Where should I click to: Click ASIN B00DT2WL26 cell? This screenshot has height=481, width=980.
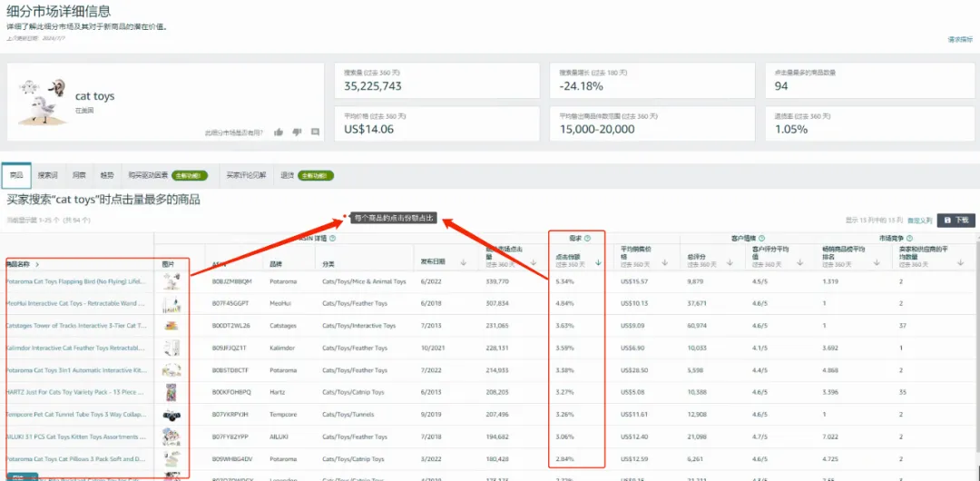click(230, 325)
